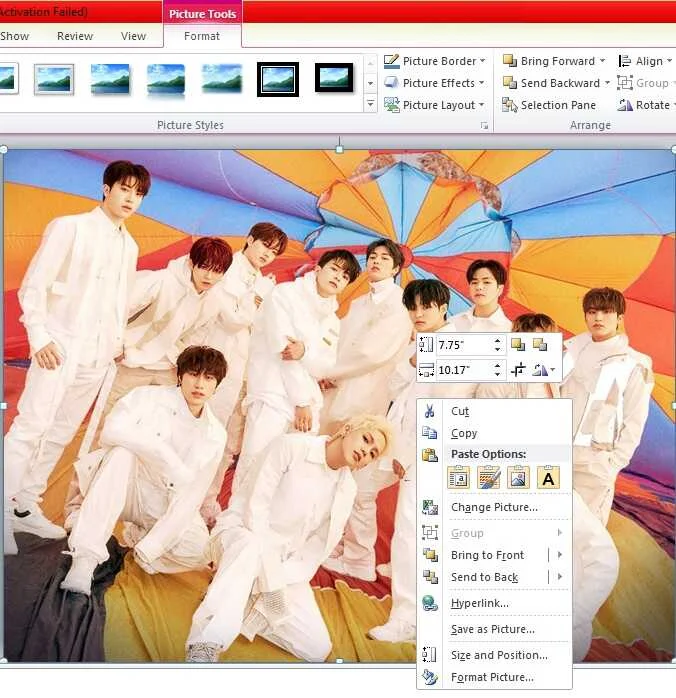
Task: Click the Shape Width icon in mini toolbar
Action: pyautogui.click(x=426, y=370)
